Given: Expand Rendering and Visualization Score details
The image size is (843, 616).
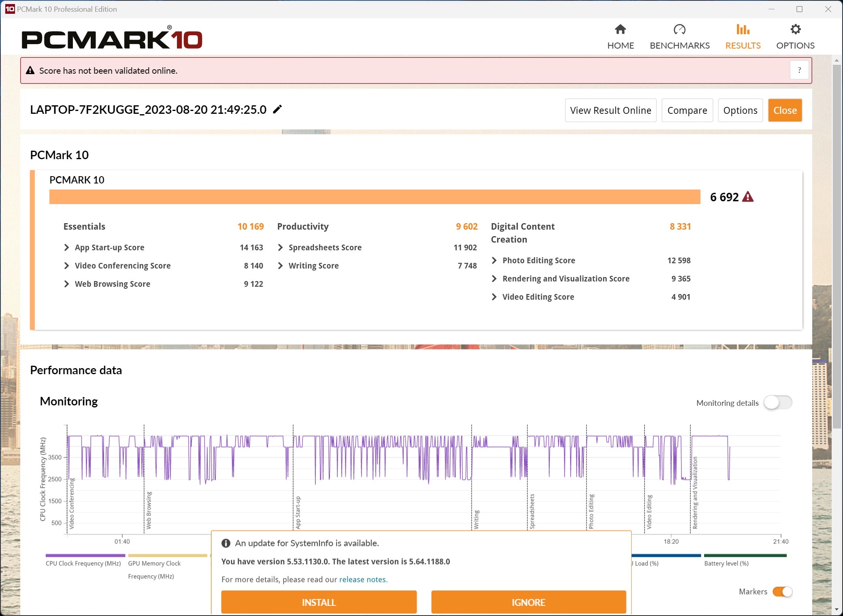Looking at the screenshot, I should click(494, 279).
